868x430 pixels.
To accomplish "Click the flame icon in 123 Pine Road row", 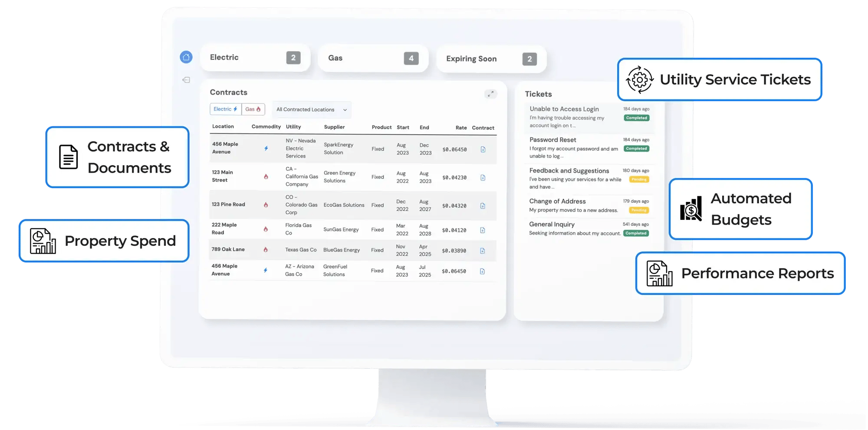I will click(x=266, y=205).
